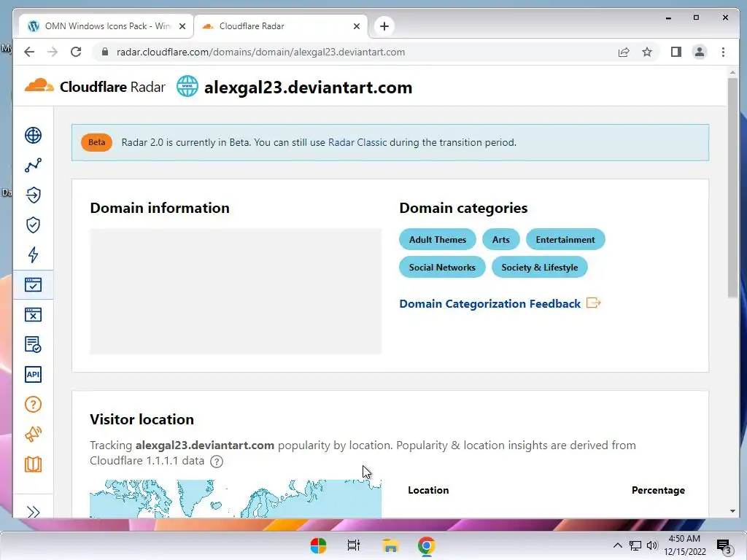
Task: Click the visitor location world map
Action: pyautogui.click(x=236, y=499)
